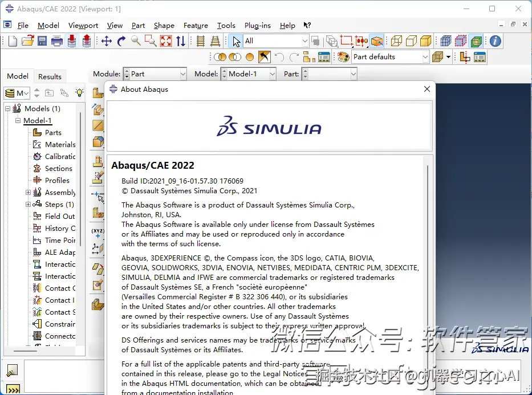The image size is (532, 395).
Task: Select the Box Zoom View tool
Action: coord(151,41)
